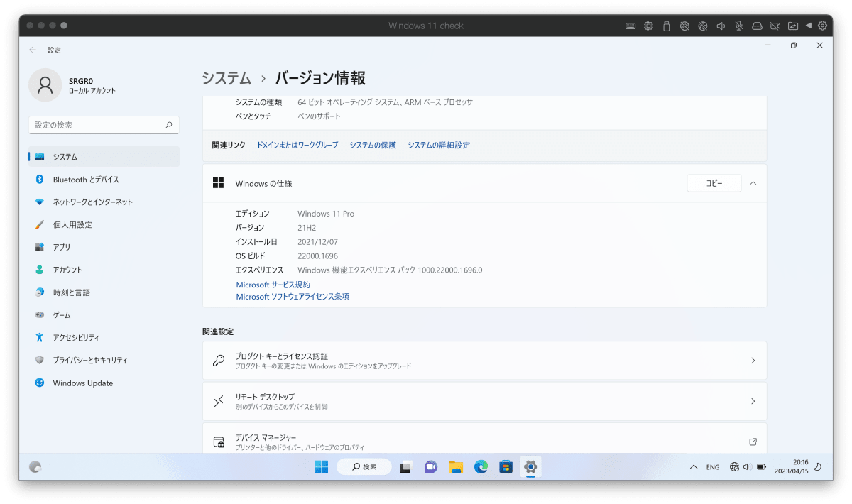Select アクセシビリティ in the sidebar

pos(104,338)
